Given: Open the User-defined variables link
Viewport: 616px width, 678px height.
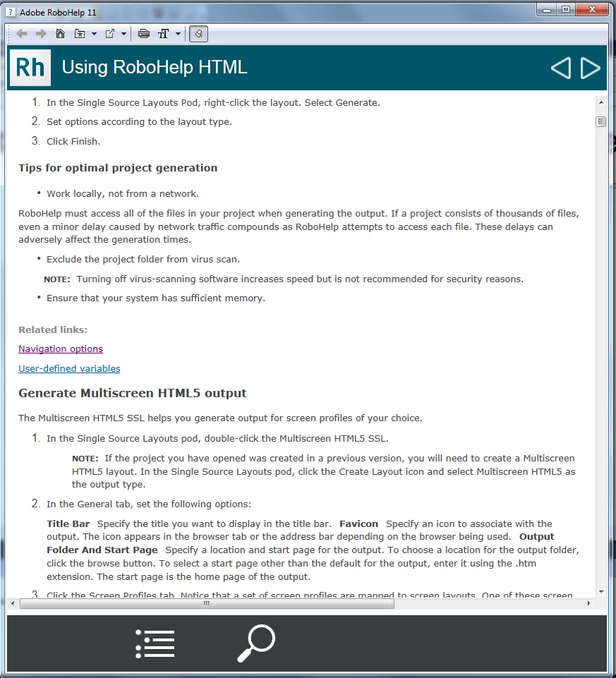Looking at the screenshot, I should coord(69,369).
